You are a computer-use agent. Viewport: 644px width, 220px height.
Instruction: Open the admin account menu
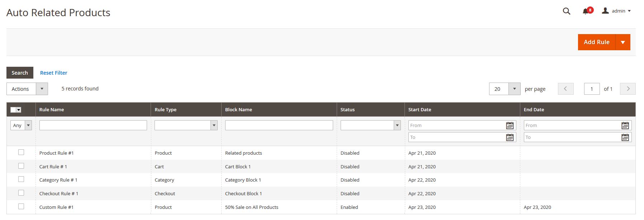pyautogui.click(x=616, y=11)
